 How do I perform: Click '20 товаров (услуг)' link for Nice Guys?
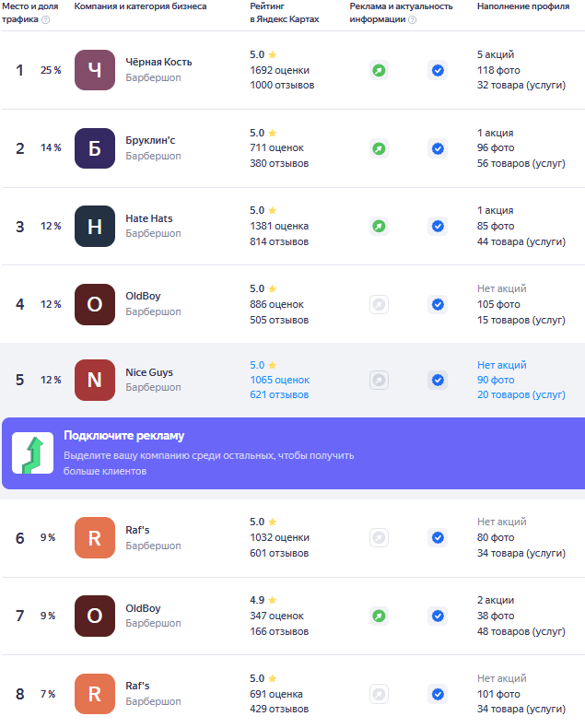coord(521,394)
